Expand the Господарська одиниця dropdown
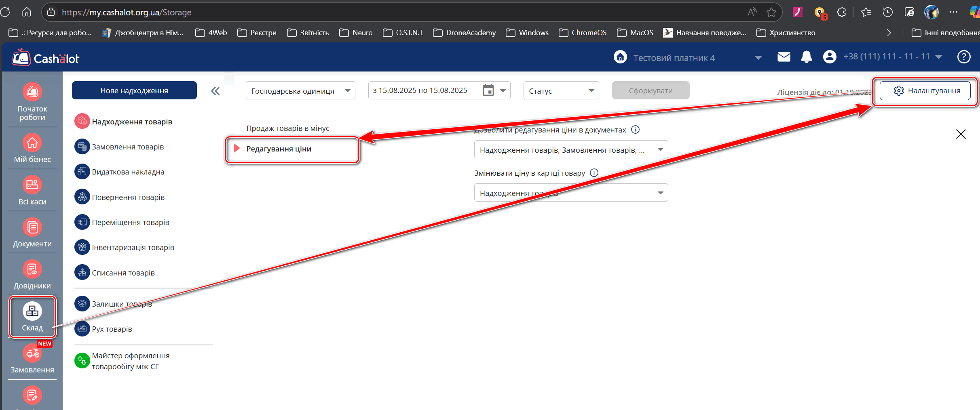The image size is (980, 410). click(300, 90)
